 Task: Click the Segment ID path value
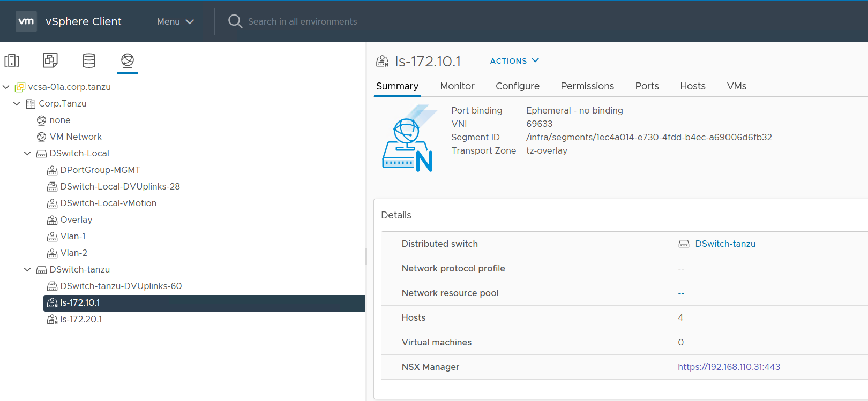(x=649, y=137)
